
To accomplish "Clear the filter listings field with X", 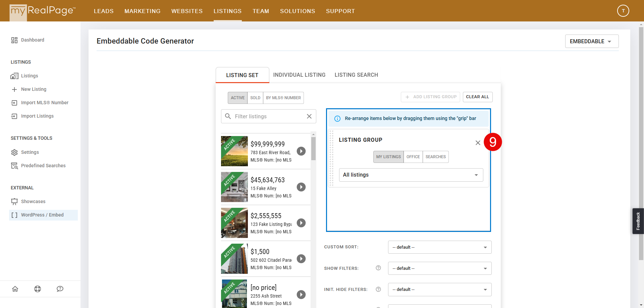I will [309, 116].
